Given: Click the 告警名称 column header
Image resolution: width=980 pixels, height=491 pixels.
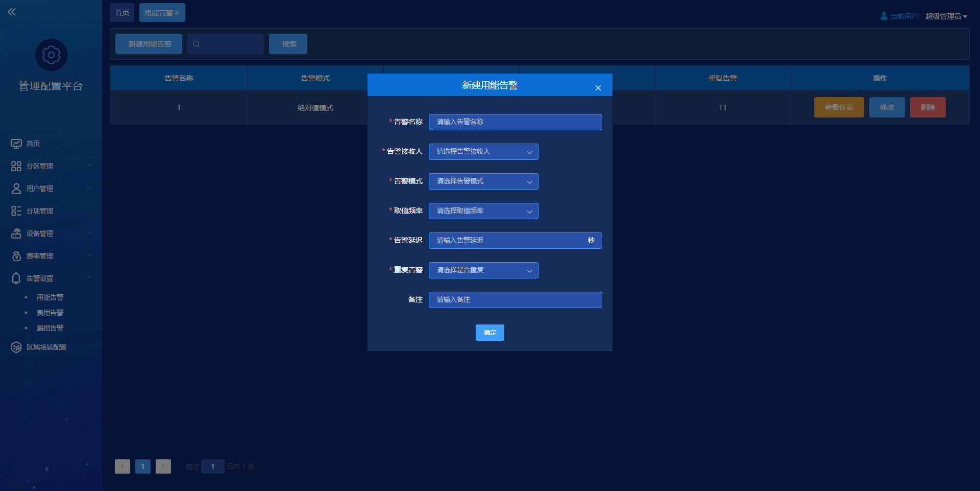Looking at the screenshot, I should [179, 78].
